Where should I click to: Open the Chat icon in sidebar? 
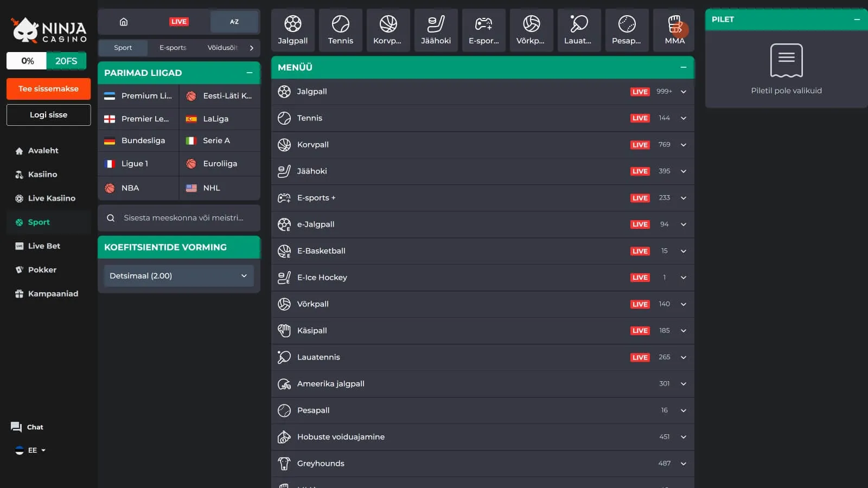pos(16,427)
